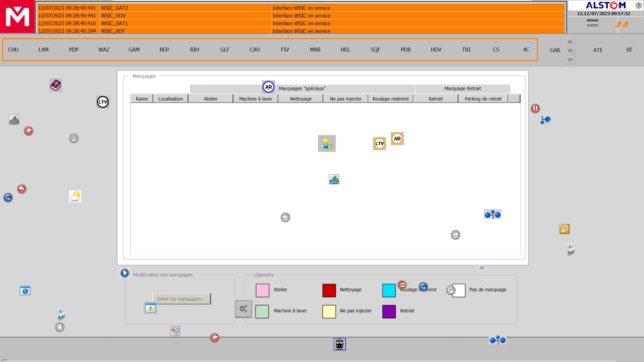Image resolution: width=644 pixels, height=362 pixels.
Task: Click the HDV navigation menu item
Action: pos(436,50)
